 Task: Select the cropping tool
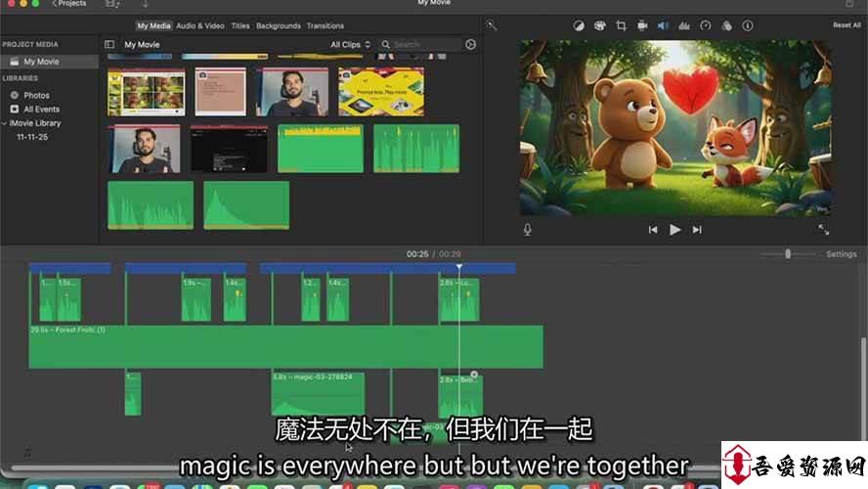tap(621, 25)
